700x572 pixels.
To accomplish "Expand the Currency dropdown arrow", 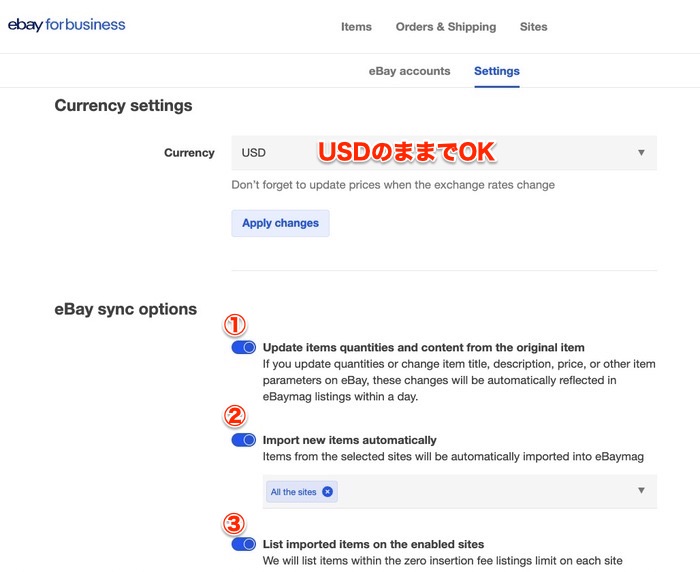I will point(641,153).
